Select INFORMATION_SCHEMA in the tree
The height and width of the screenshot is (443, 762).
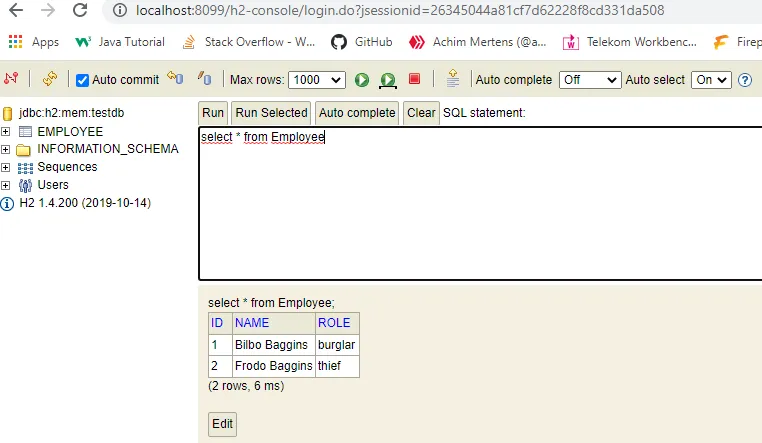[108, 149]
